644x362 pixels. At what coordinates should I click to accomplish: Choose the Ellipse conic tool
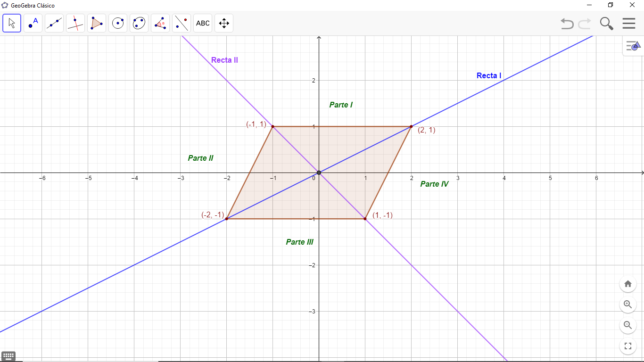(139, 23)
